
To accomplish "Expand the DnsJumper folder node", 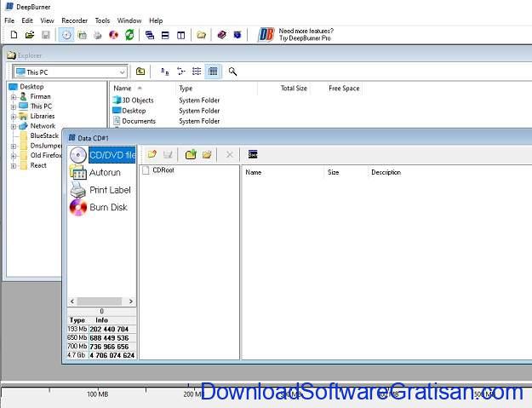I will pyautogui.click(x=14, y=147).
